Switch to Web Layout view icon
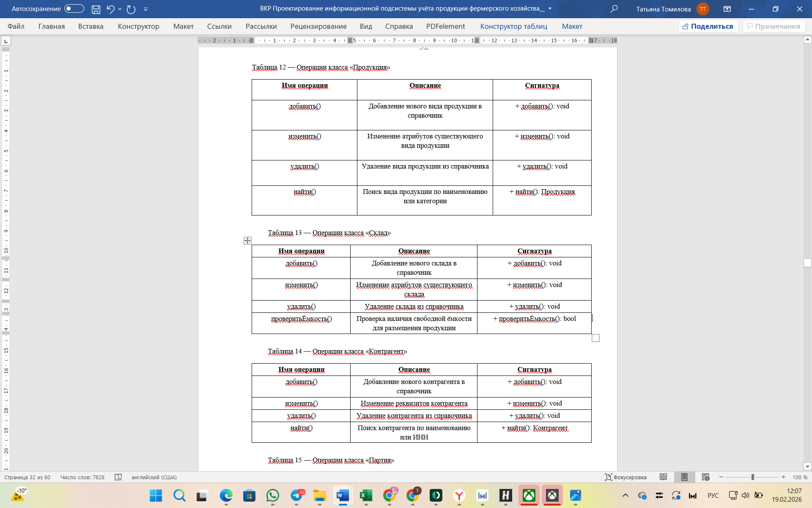The width and height of the screenshot is (812, 508). click(705, 477)
